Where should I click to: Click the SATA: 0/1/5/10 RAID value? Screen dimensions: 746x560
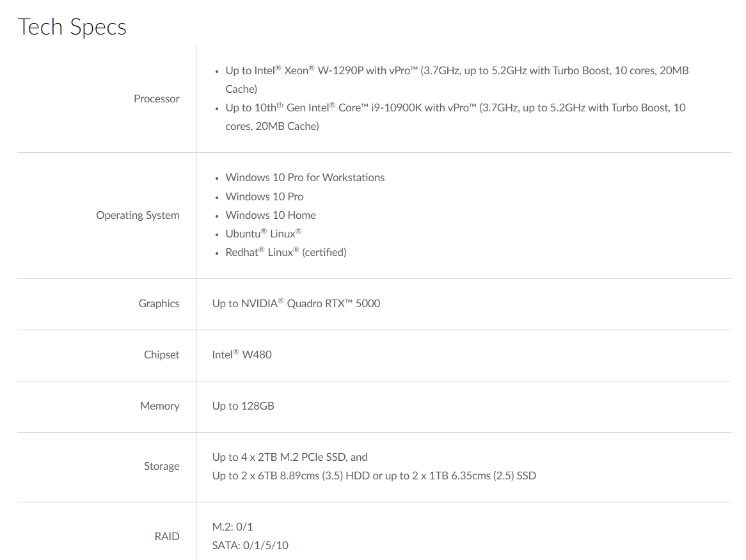point(250,545)
